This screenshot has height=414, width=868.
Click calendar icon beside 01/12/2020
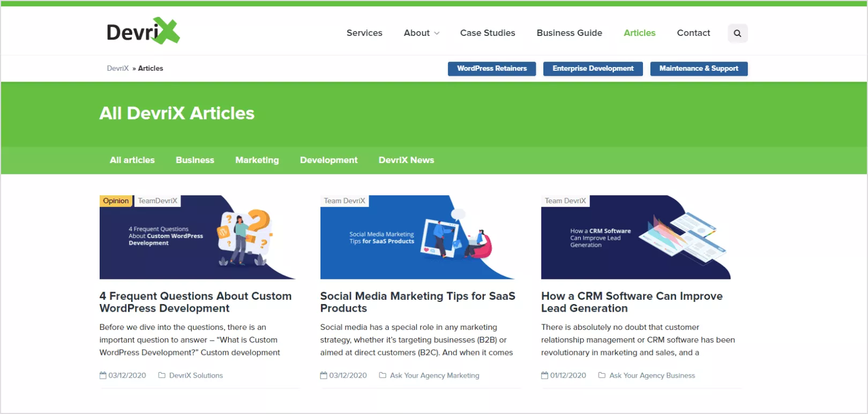pos(544,375)
